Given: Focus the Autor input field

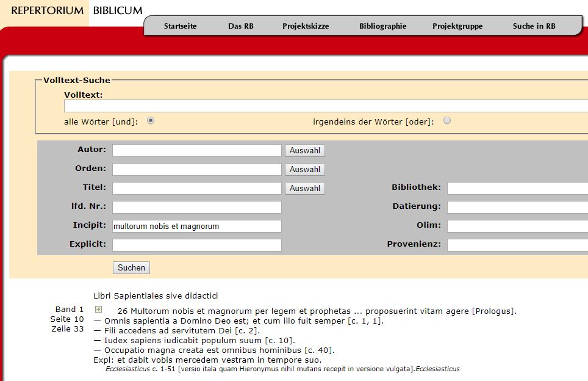Looking at the screenshot, I should click(x=197, y=151).
